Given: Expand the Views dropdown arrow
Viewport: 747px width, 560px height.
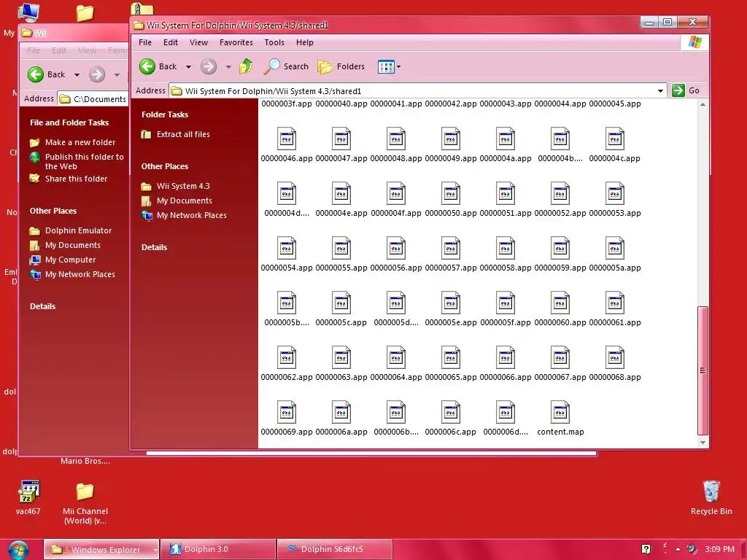Looking at the screenshot, I should (399, 66).
